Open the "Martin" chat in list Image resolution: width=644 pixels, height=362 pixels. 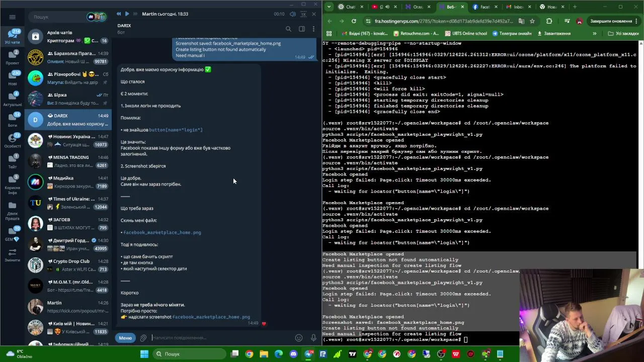[68, 306]
